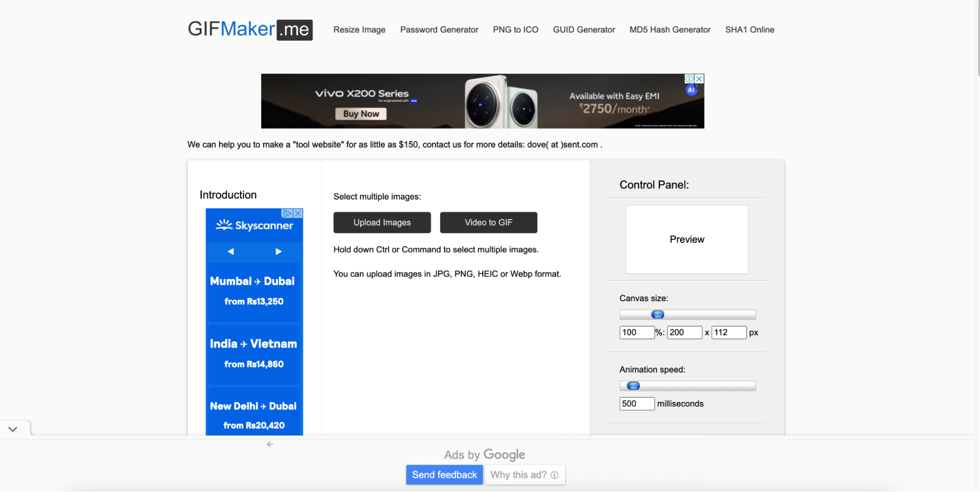Screen dimensions: 980x492
Task: Click the Animation speed slider handle
Action: (633, 386)
